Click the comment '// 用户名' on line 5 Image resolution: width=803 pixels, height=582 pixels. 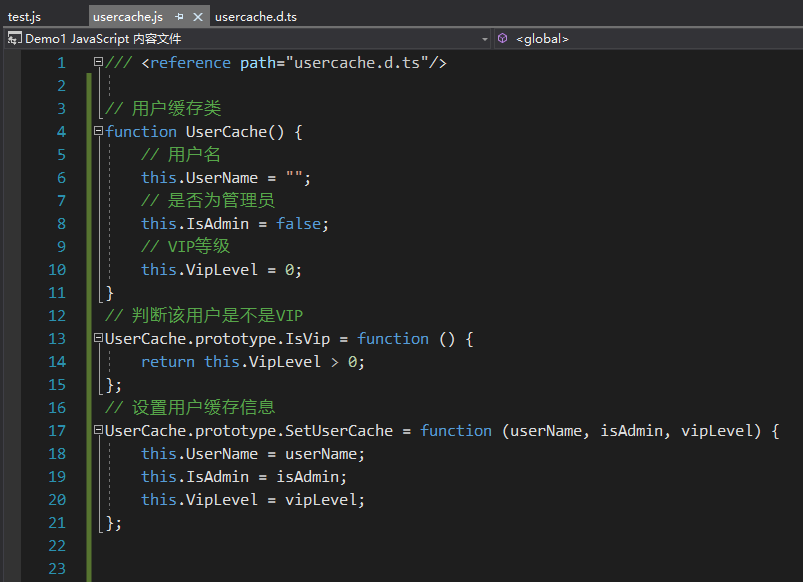click(181, 155)
